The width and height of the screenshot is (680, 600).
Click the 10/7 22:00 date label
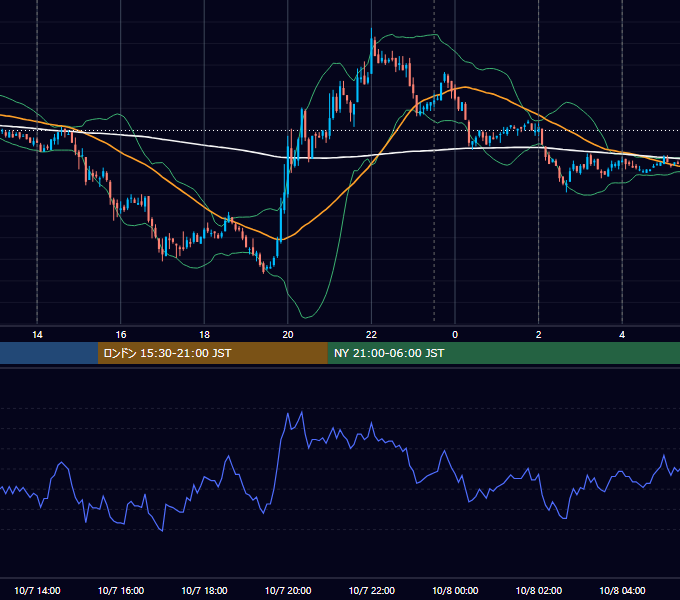pyautogui.click(x=372, y=590)
